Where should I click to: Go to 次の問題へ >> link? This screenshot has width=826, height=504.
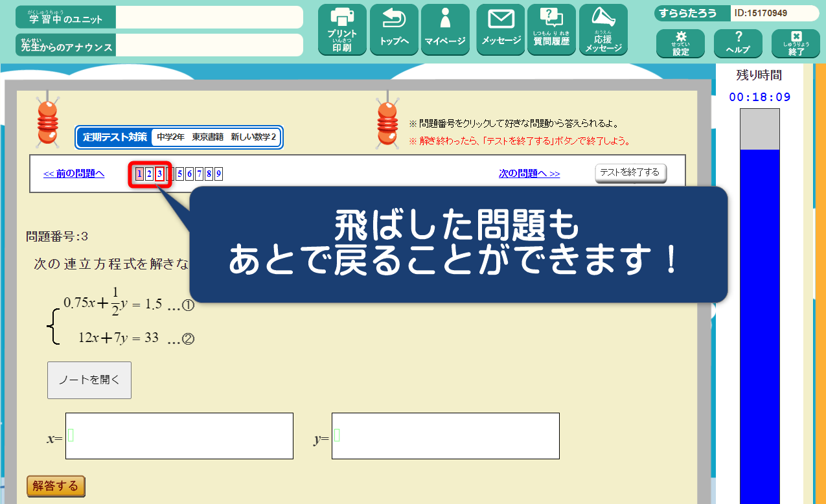click(x=529, y=174)
